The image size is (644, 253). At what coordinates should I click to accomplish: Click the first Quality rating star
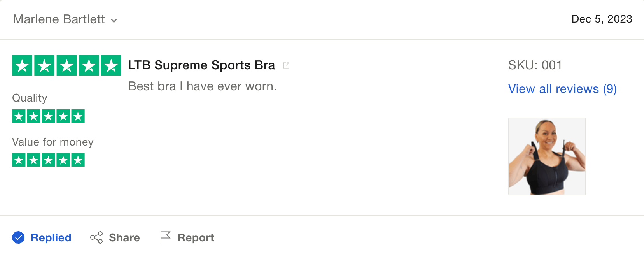(x=19, y=116)
